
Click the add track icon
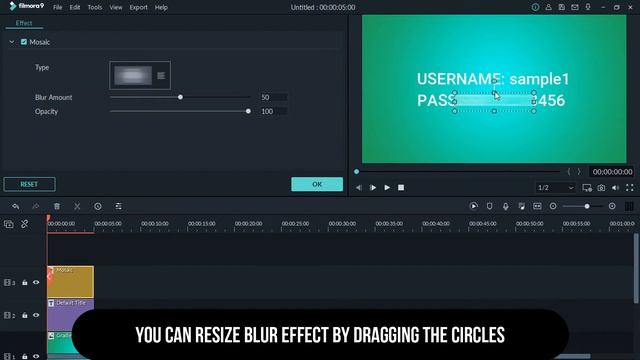point(9,224)
